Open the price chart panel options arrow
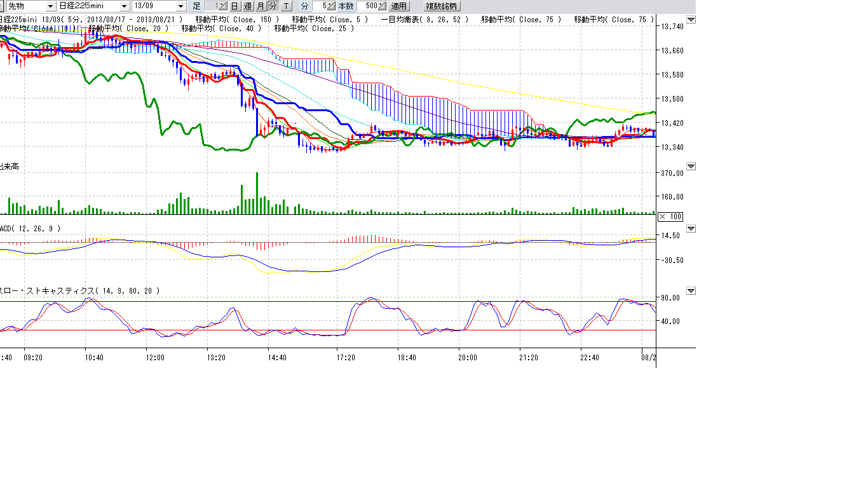Screen dimensions: 868x488 point(691,20)
